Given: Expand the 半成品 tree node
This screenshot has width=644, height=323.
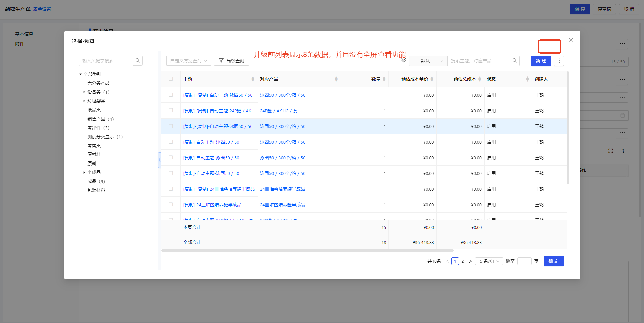Looking at the screenshot, I should click(84, 172).
